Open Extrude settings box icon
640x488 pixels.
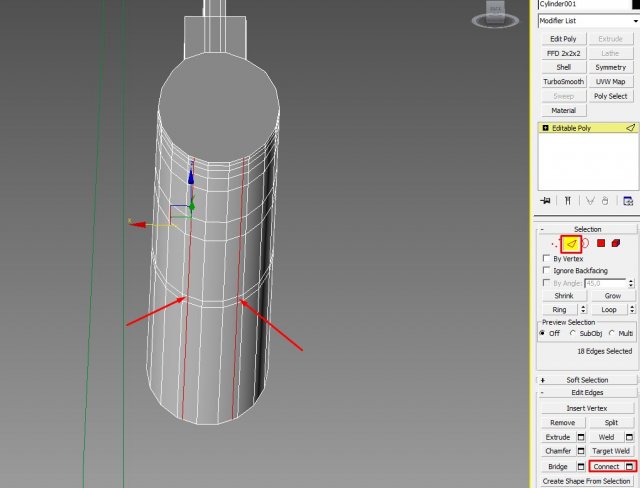click(580, 437)
